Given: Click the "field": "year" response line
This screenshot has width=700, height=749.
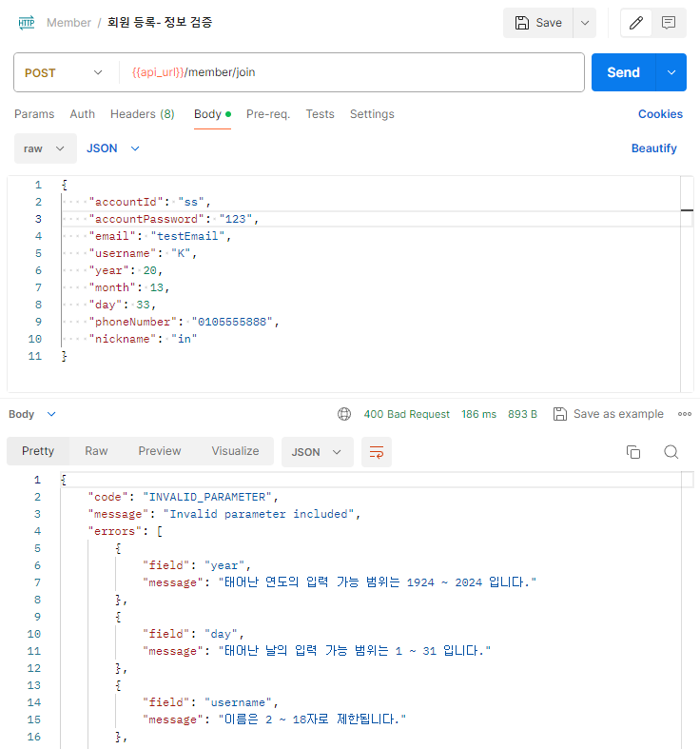Looking at the screenshot, I should click(x=197, y=565).
